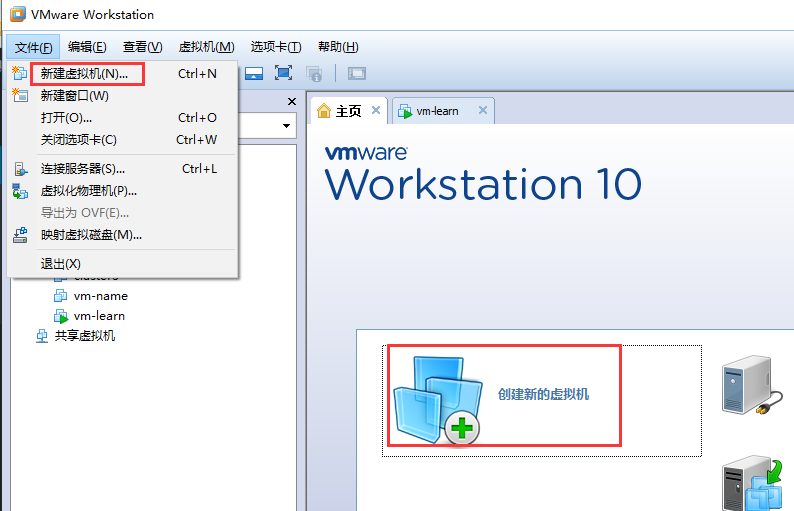Close the library sidebar panel
Screen dimensions: 794x511
(292, 102)
